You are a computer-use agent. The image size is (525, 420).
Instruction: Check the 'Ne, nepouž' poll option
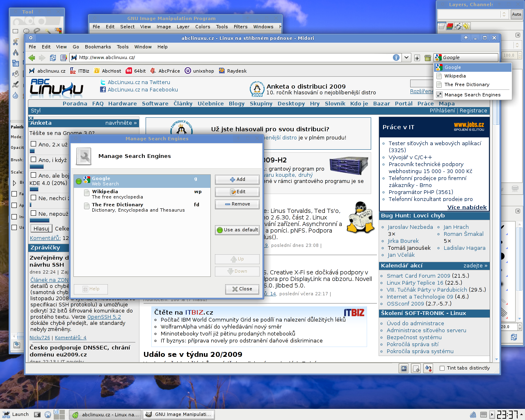(34, 213)
